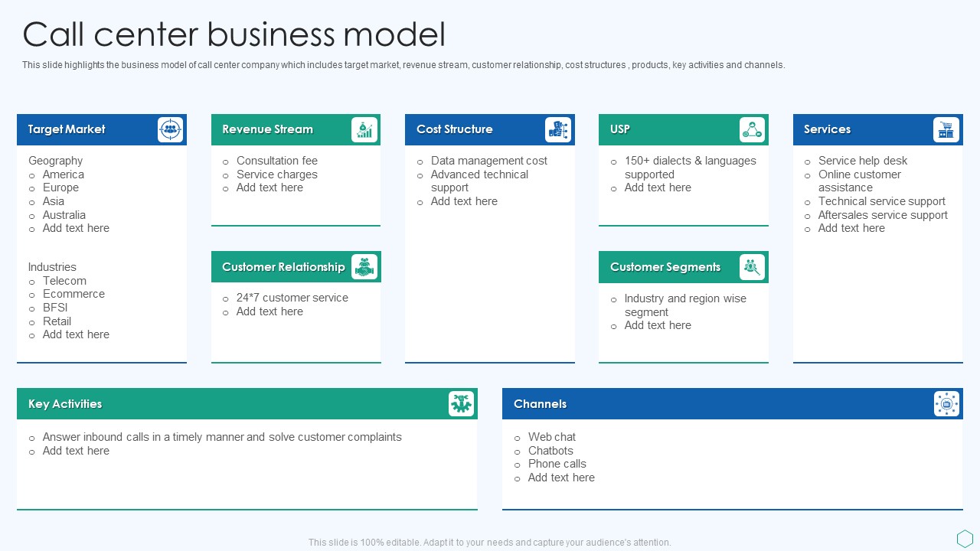Click the 'Advanced technical support' text
Screen dimensions: 980x551
pyautogui.click(x=480, y=181)
